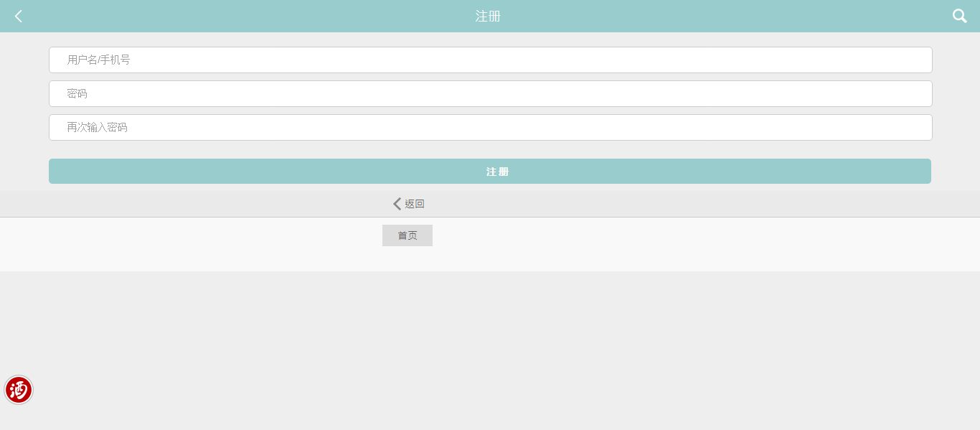Submit the form with the 注册 button

(490, 172)
